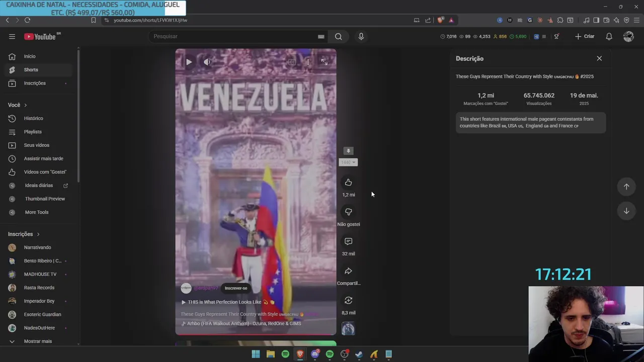Open the MADHOUSE TV channel

click(39, 274)
